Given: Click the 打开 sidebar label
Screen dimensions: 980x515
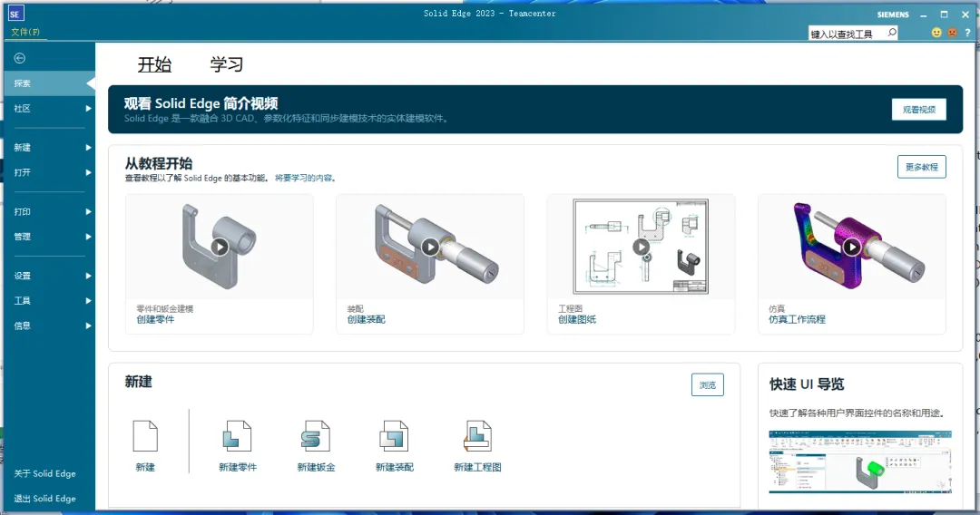Looking at the screenshot, I should [23, 172].
